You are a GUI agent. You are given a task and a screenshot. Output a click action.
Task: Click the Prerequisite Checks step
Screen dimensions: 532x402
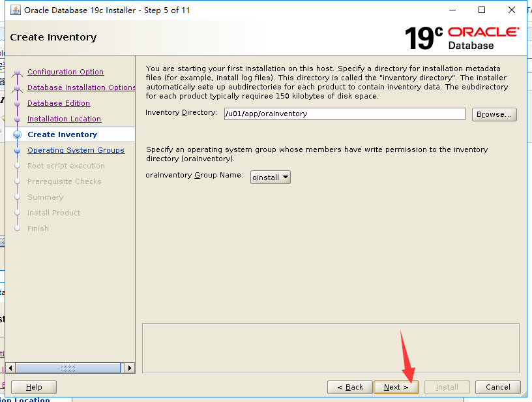coord(65,181)
